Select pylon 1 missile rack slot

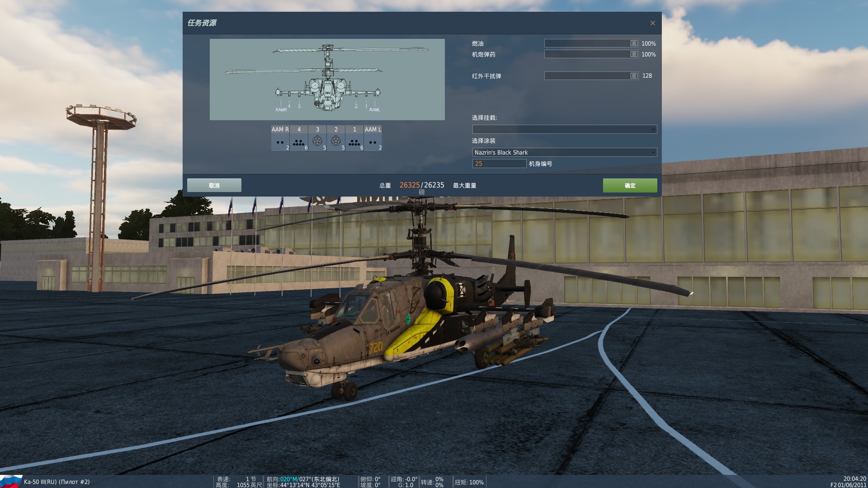[x=354, y=142]
